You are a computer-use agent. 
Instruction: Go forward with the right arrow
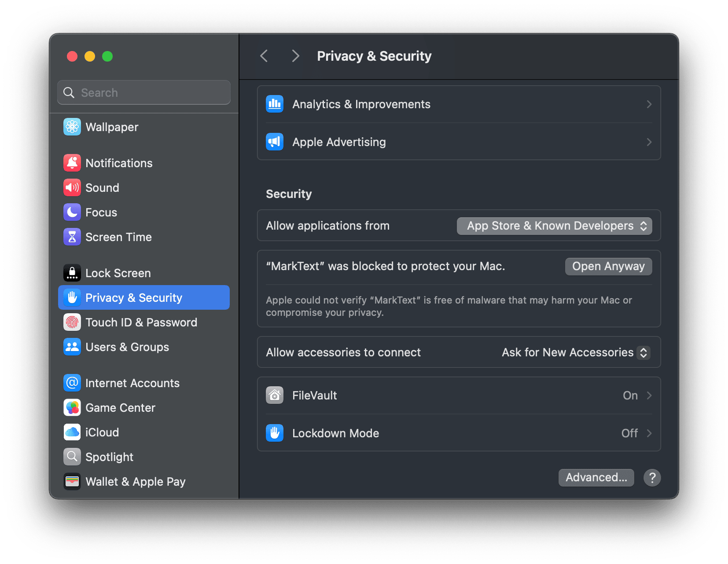pyautogui.click(x=295, y=56)
